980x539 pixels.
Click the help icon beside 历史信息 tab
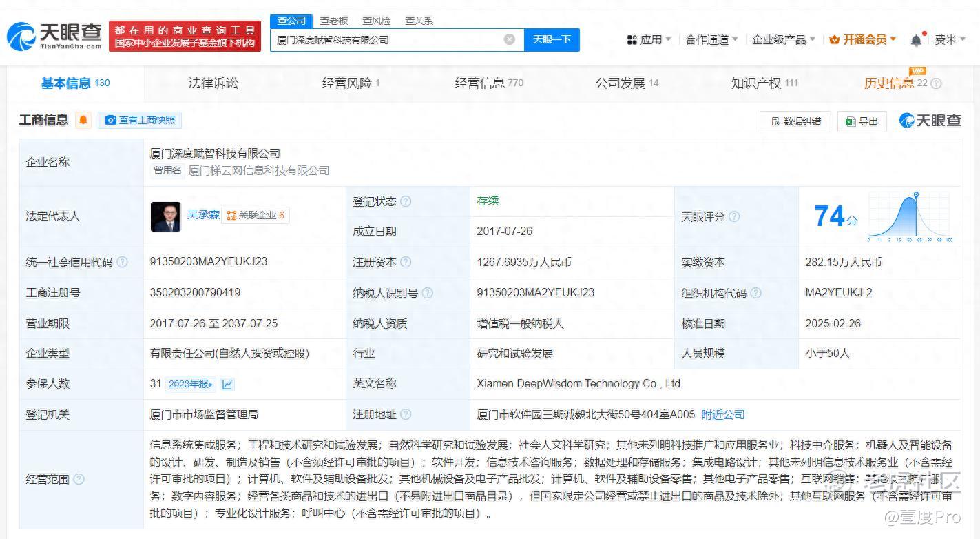tap(936, 83)
